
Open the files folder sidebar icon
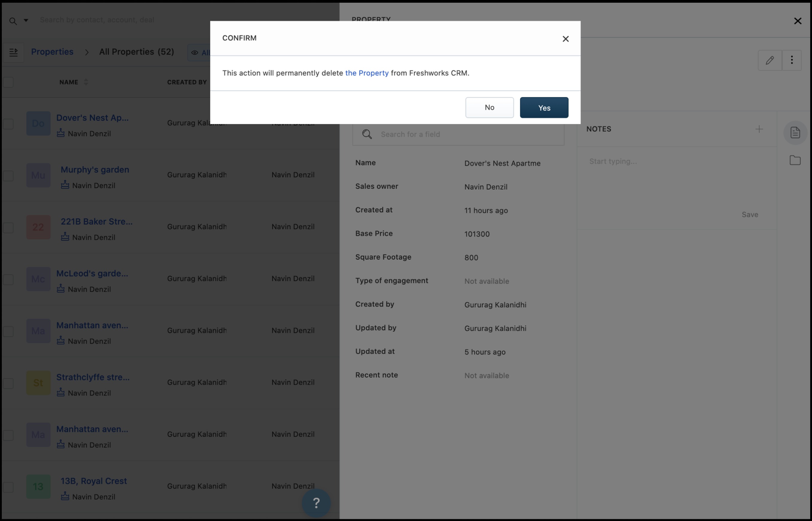click(795, 160)
